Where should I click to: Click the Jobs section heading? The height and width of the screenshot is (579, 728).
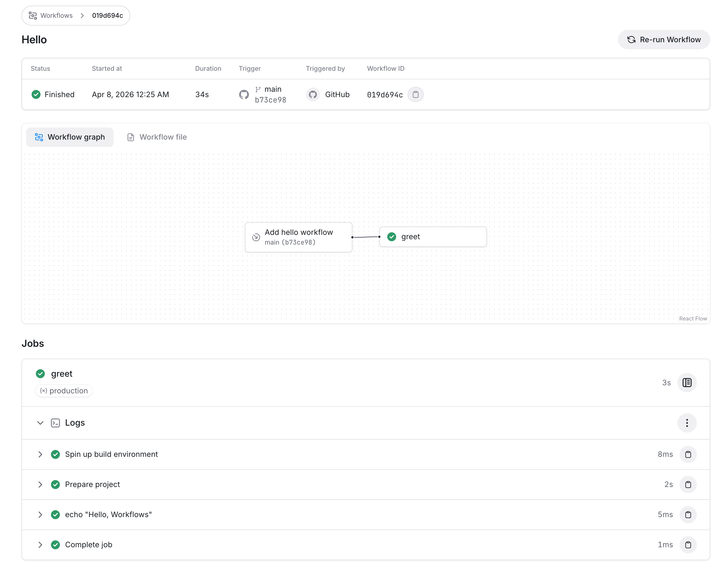pyautogui.click(x=33, y=343)
